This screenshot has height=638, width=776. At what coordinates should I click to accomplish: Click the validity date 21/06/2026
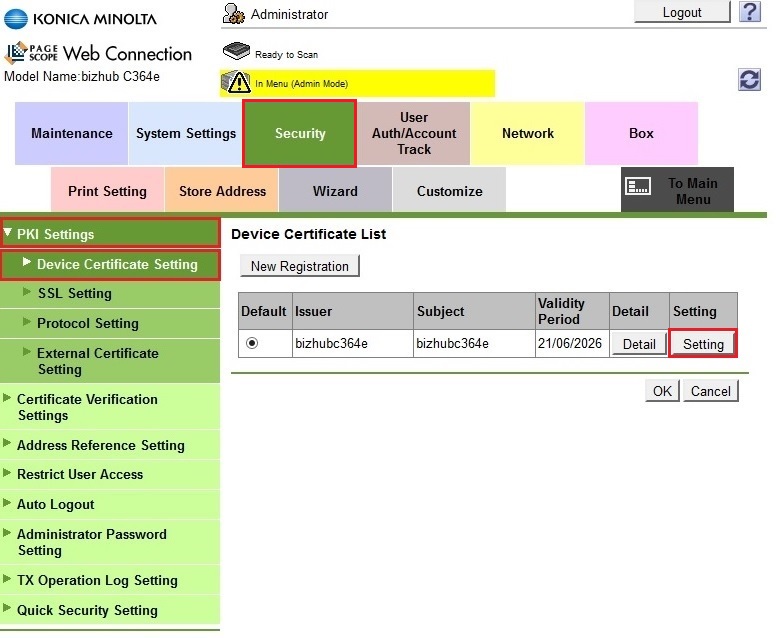point(570,344)
